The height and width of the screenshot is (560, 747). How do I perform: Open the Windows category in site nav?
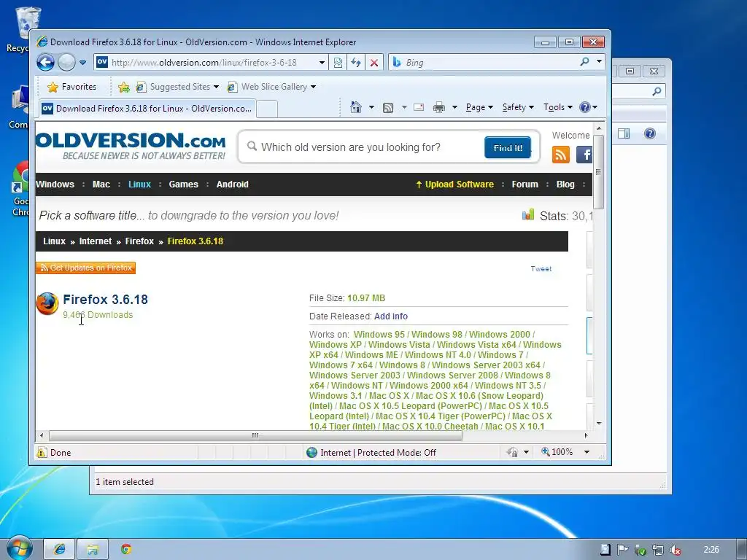[55, 184]
